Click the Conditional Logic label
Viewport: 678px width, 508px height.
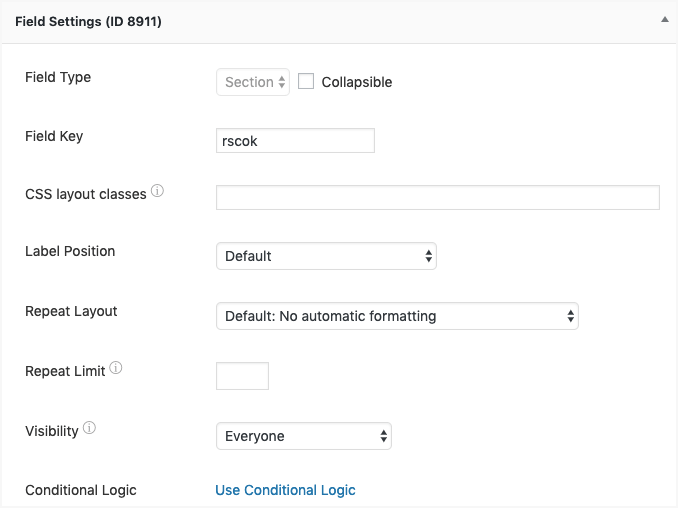pos(81,490)
